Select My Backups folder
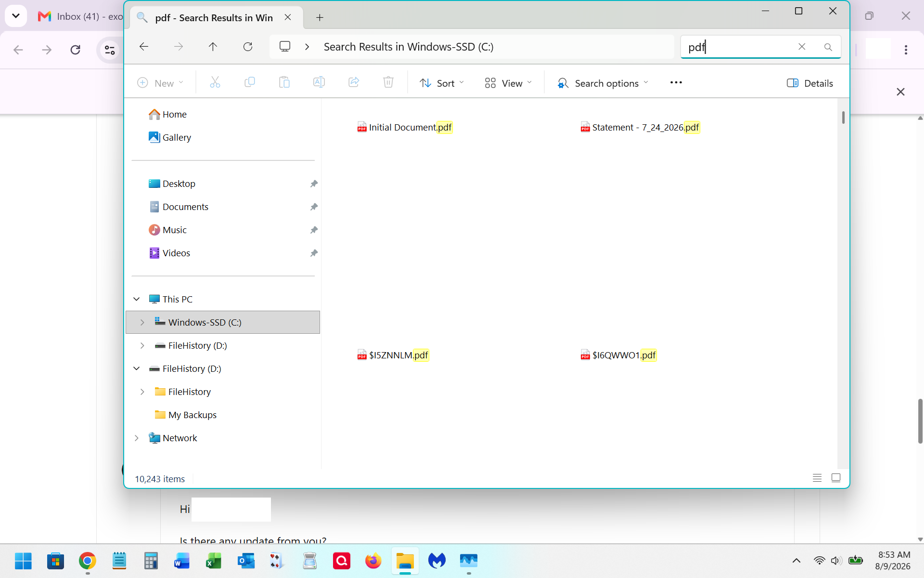Viewport: 924px width, 578px height. [186, 415]
